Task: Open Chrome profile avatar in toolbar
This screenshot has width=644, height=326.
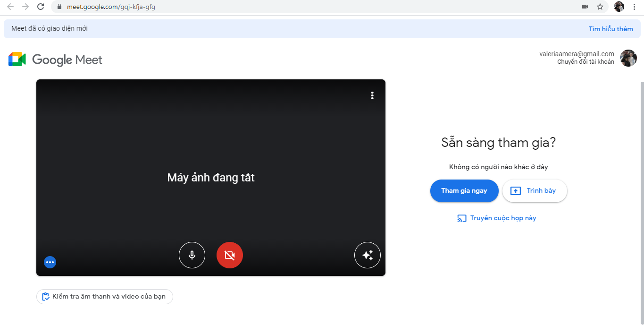Action: [619, 7]
